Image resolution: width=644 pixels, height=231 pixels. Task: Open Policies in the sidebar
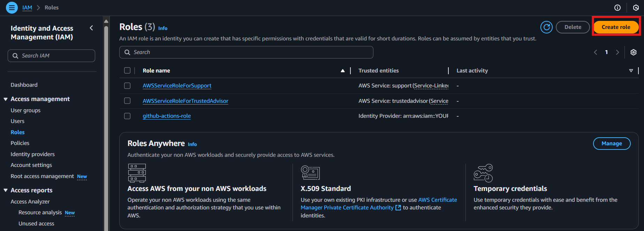click(20, 143)
